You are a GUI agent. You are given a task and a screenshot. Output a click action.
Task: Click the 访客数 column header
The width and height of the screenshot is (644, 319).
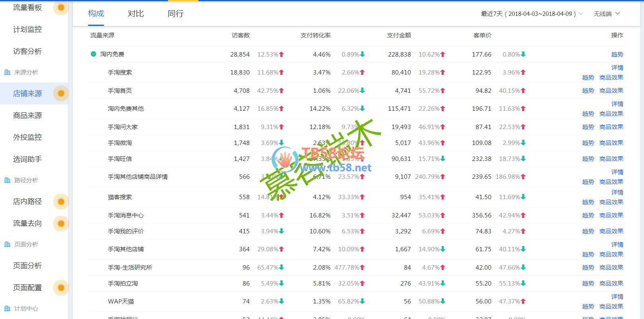(x=241, y=35)
